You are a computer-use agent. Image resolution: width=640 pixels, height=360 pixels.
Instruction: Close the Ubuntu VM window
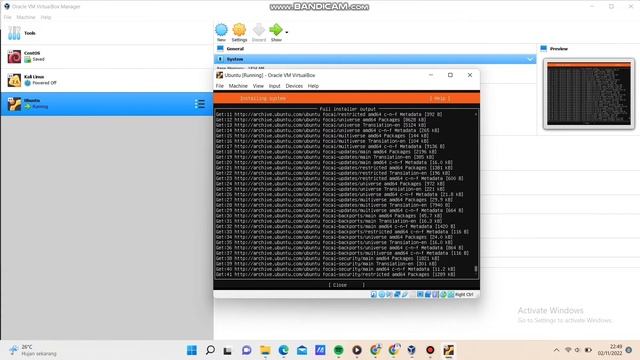click(x=470, y=75)
